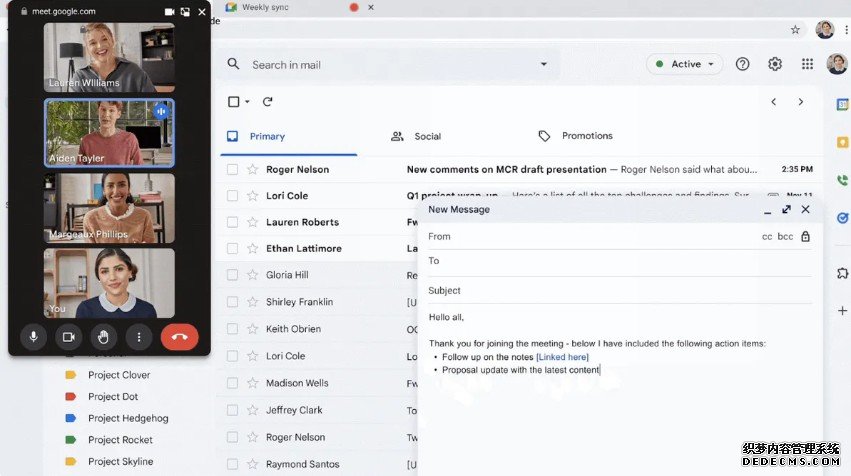Star the Lauren Roberts email
Viewport: 851px width, 476px height.
point(252,222)
